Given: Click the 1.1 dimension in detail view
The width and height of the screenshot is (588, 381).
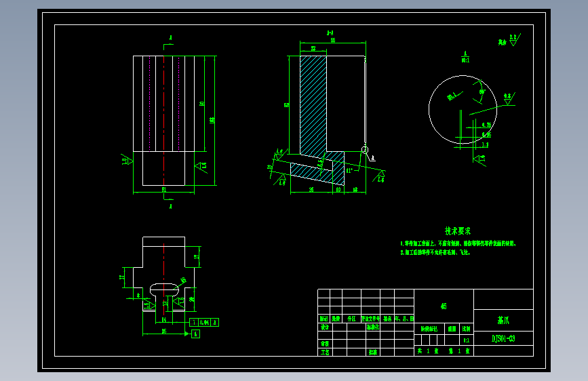Looking at the screenshot, I should tap(485, 145).
